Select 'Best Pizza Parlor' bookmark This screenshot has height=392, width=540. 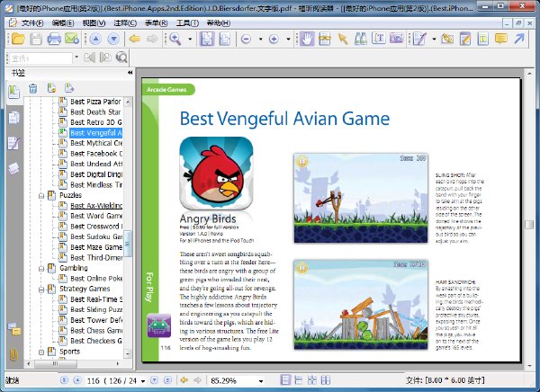click(95, 102)
